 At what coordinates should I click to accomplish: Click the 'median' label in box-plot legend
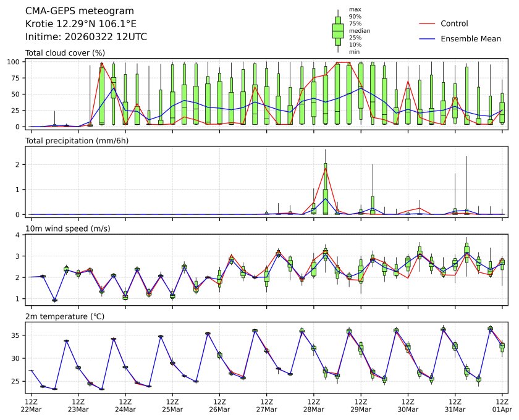359,30
